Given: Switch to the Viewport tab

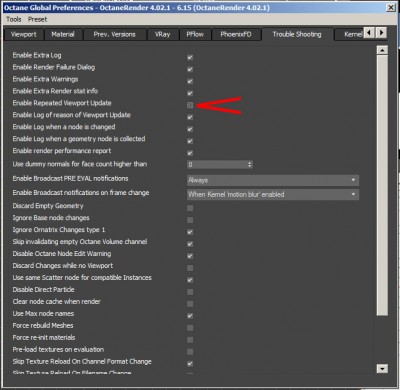Looking at the screenshot, I should (24, 34).
